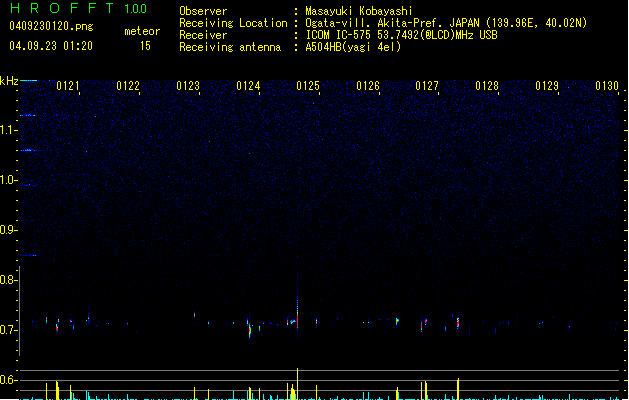Click the 0130 time marker
This screenshot has height=400, width=629.
point(607,86)
